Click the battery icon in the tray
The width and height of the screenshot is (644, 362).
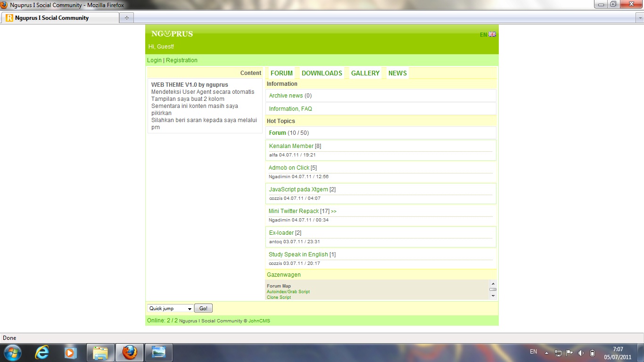[x=593, y=353]
